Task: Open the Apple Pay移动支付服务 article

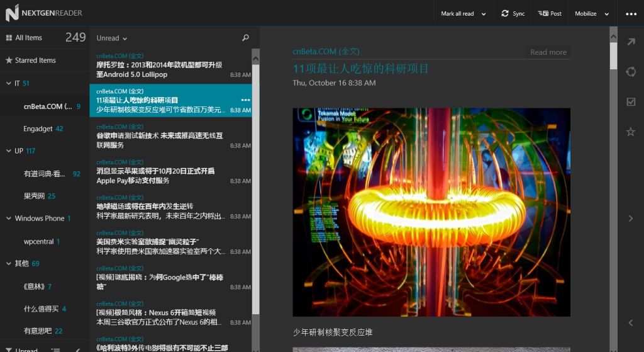Action: [170, 172]
